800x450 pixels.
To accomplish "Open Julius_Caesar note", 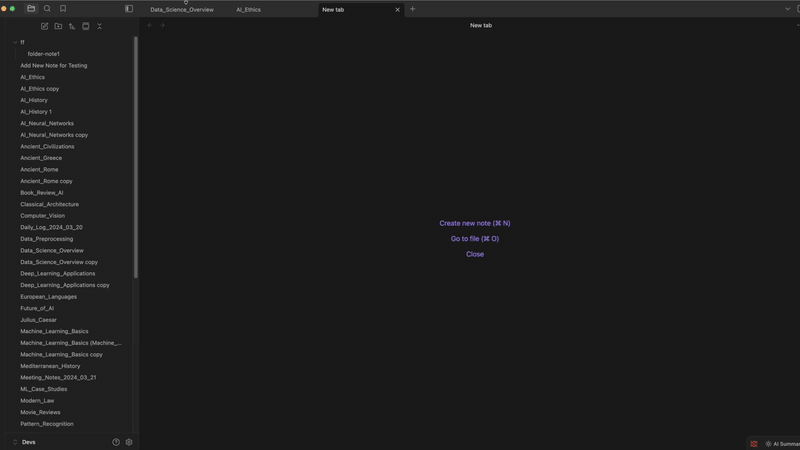I will 38,320.
